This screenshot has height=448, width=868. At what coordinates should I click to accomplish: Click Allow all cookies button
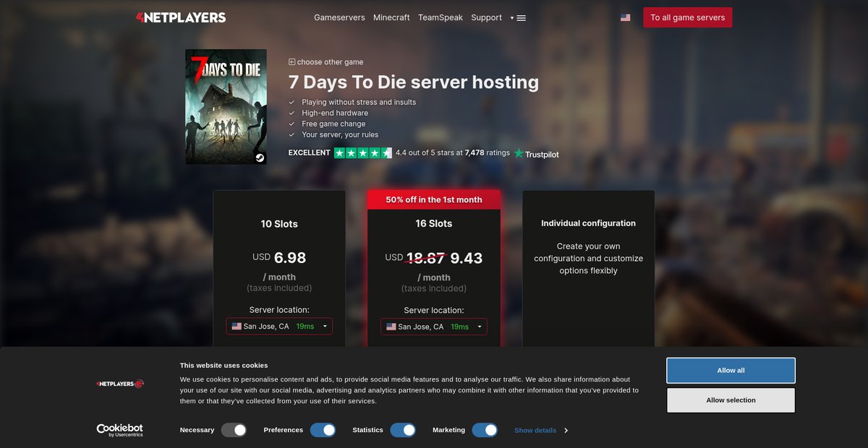click(x=731, y=371)
